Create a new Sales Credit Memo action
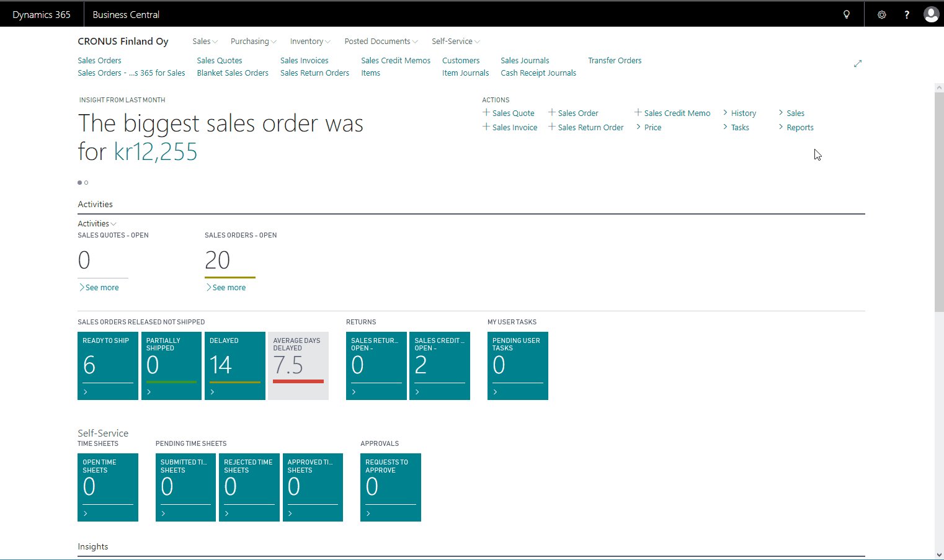Image resolution: width=944 pixels, height=560 pixels. (x=677, y=113)
